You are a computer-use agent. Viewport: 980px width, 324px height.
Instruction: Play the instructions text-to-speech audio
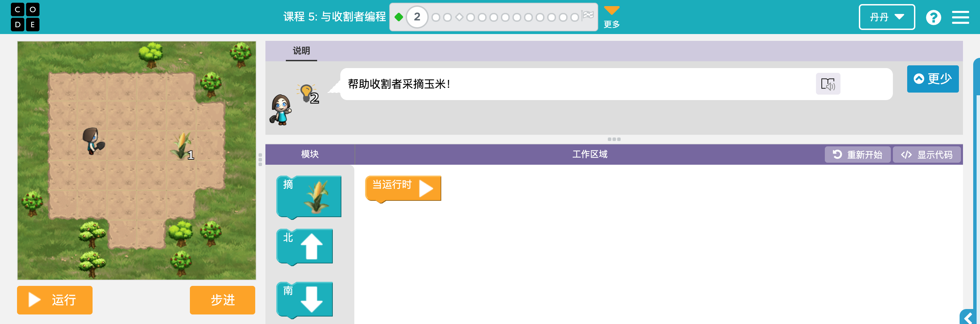(828, 84)
